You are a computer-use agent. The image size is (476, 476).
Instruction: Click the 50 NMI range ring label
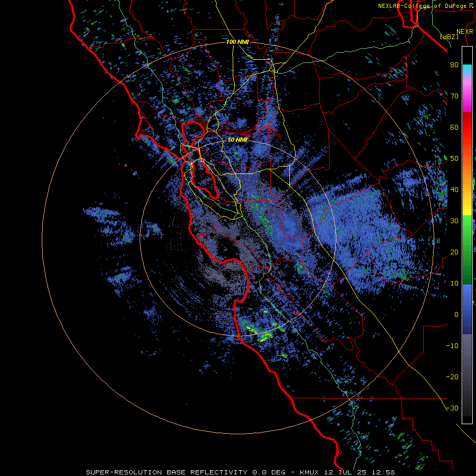pos(237,140)
